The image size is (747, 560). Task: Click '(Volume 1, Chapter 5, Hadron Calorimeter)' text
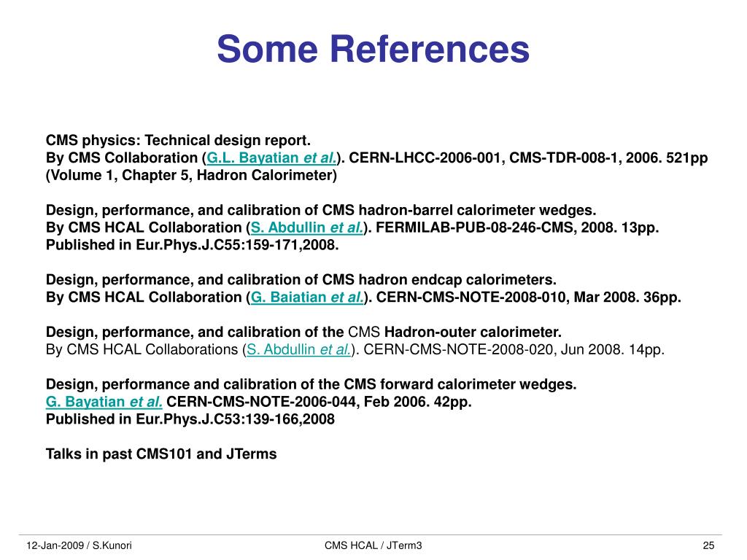pos(192,175)
